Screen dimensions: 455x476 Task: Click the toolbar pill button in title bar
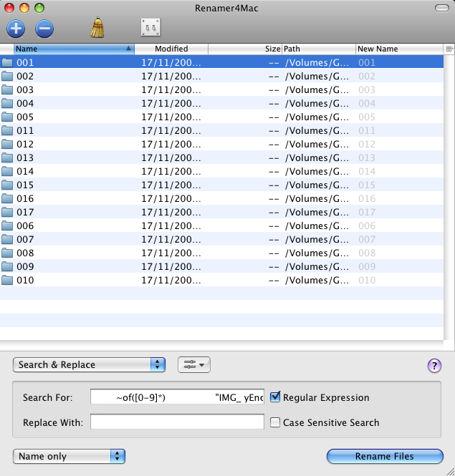(x=441, y=8)
